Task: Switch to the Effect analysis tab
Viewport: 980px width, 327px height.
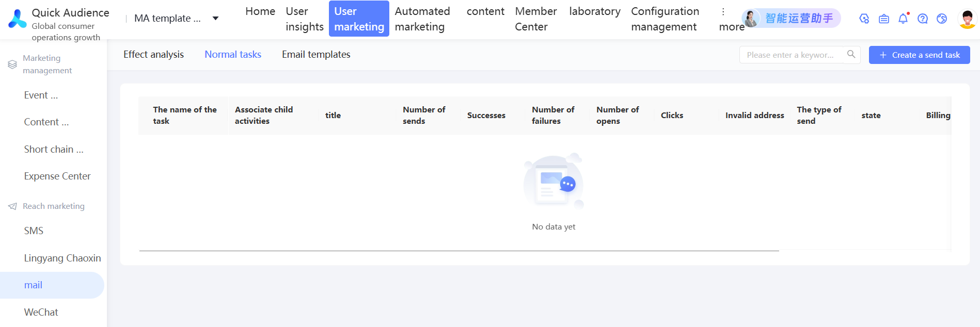Action: coord(153,55)
